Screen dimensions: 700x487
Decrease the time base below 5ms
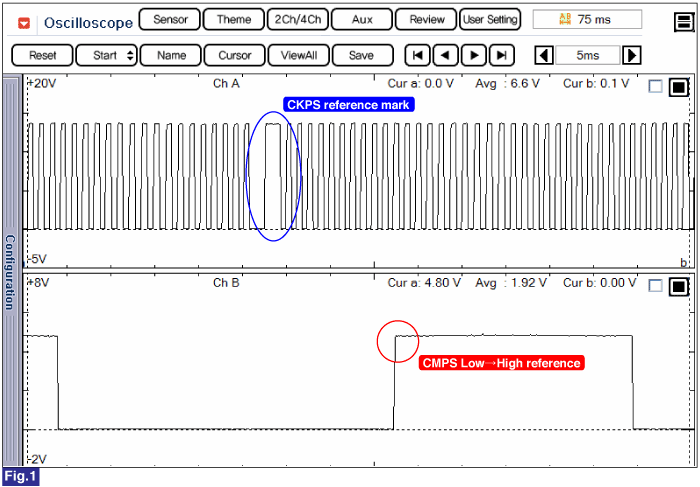pos(544,55)
